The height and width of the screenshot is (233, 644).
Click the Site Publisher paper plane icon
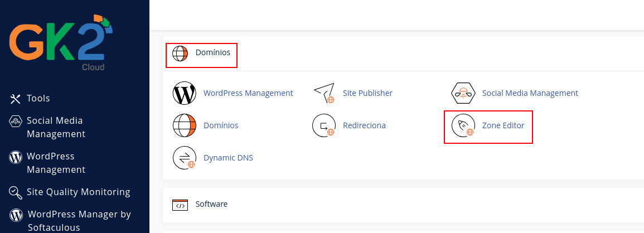click(324, 93)
